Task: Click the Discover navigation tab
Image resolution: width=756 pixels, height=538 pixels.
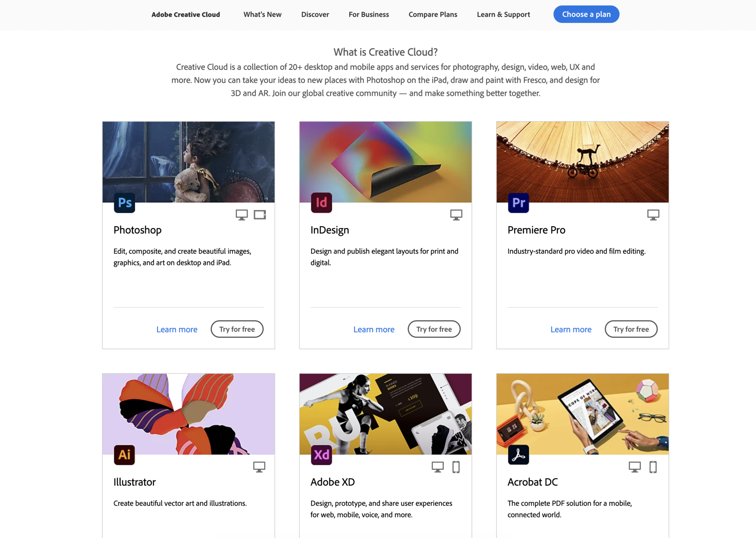Action: point(315,14)
